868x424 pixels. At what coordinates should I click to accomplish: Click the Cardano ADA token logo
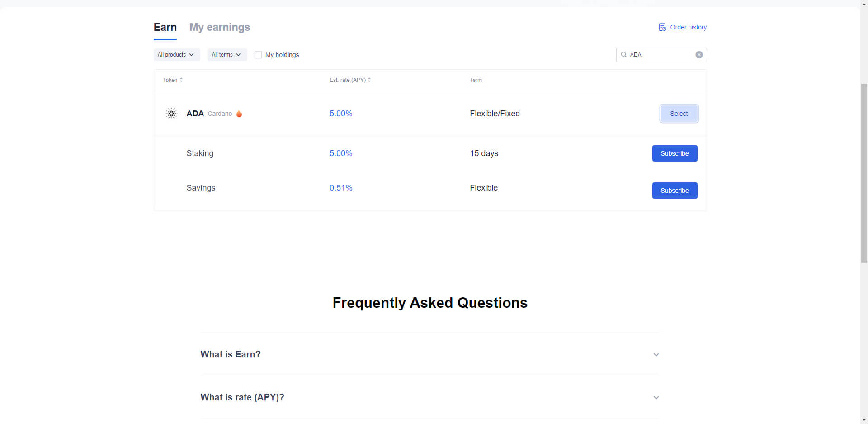[x=171, y=114]
